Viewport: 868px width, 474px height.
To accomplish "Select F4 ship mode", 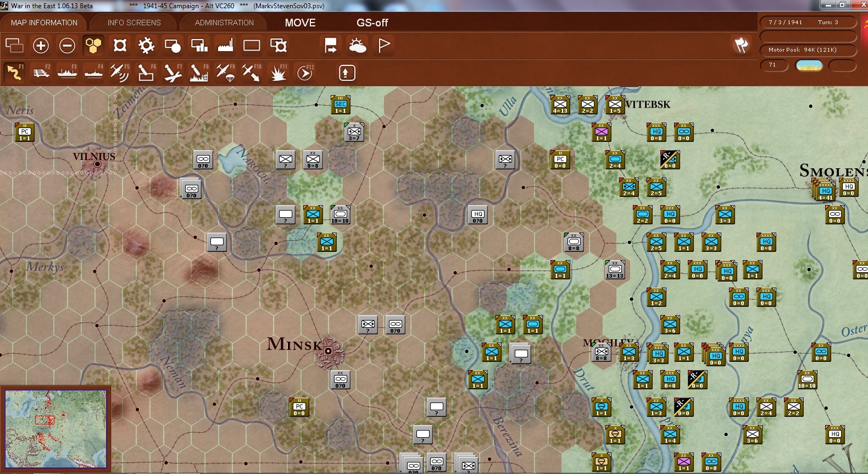I will click(x=94, y=72).
